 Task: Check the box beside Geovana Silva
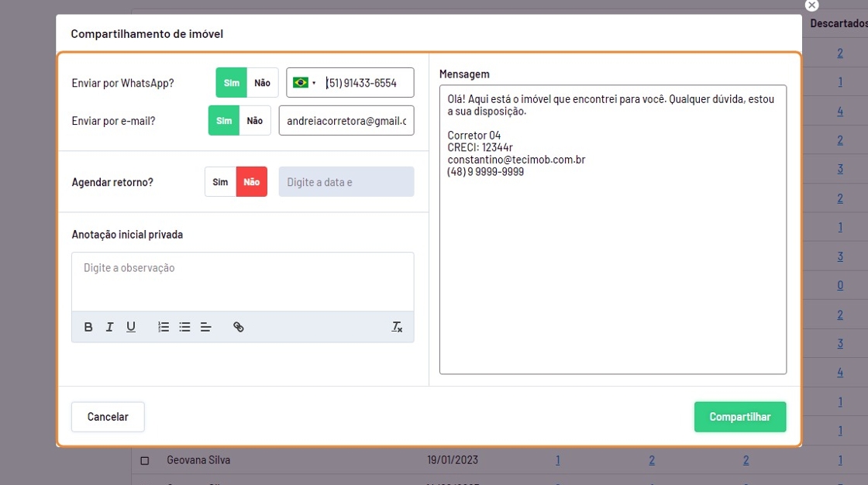point(144,461)
